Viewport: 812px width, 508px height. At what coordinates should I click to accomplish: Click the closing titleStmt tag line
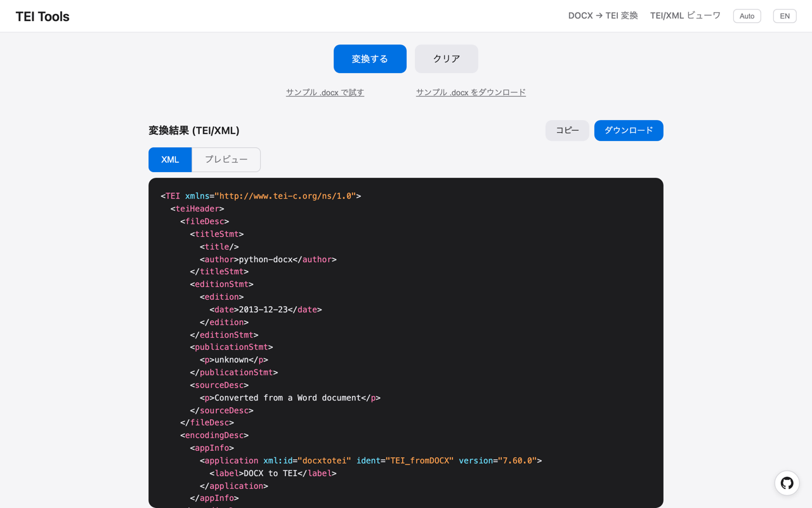coord(219,272)
